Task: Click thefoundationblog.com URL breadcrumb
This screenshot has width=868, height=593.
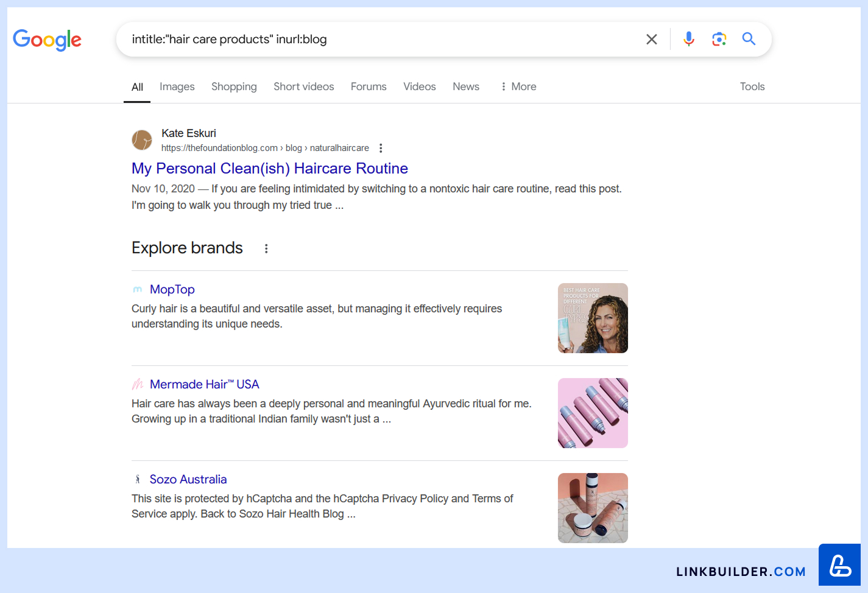Action: (265, 148)
